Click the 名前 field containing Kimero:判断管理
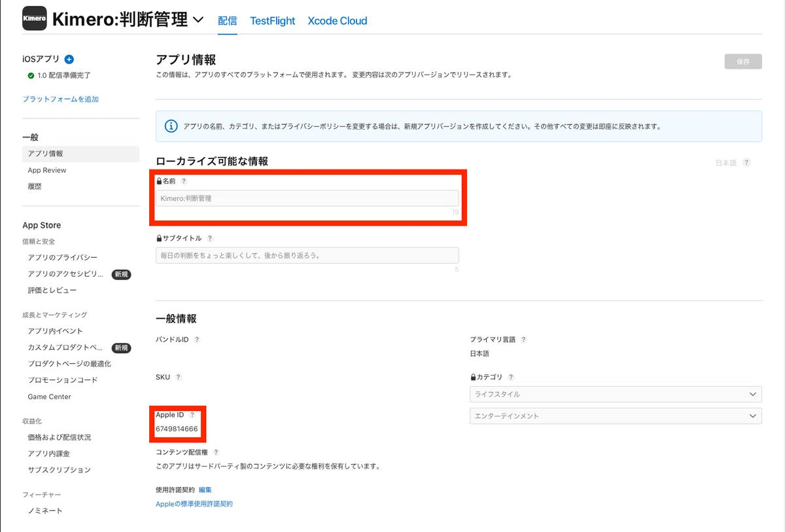 click(x=307, y=198)
